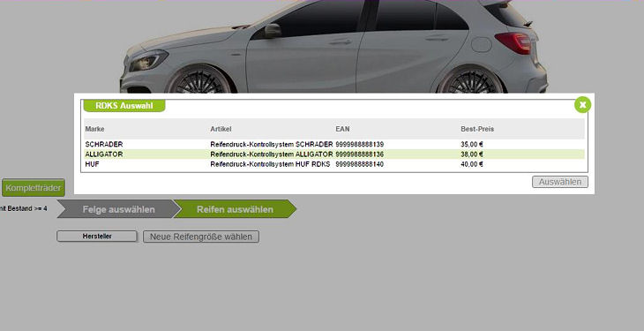The height and width of the screenshot is (331, 644).
Task: Click the 40,00 € HUF price
Action: [x=472, y=164]
